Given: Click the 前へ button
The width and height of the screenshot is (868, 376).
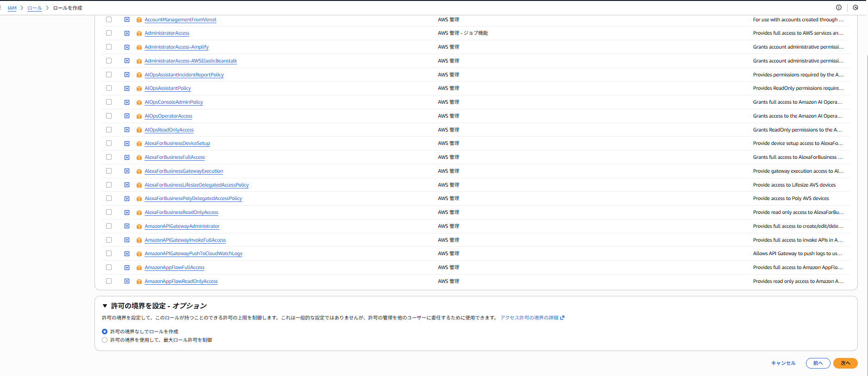Looking at the screenshot, I should tap(818, 363).
